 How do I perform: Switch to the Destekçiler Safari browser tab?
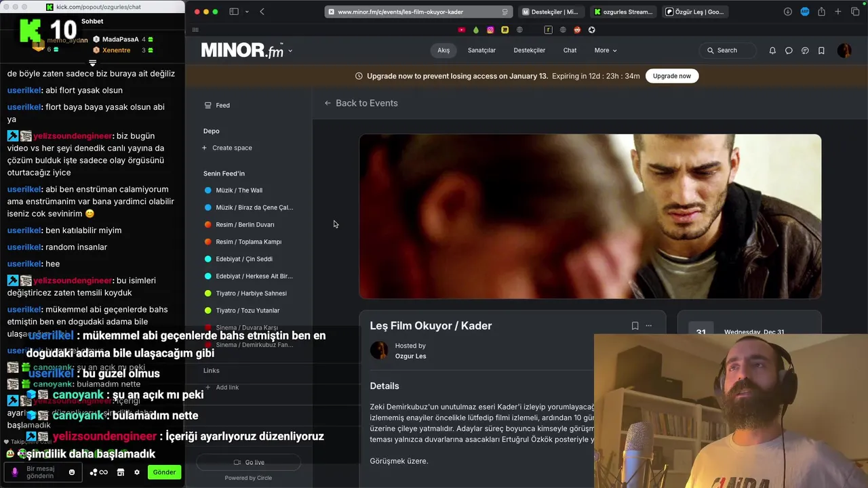(x=551, y=12)
